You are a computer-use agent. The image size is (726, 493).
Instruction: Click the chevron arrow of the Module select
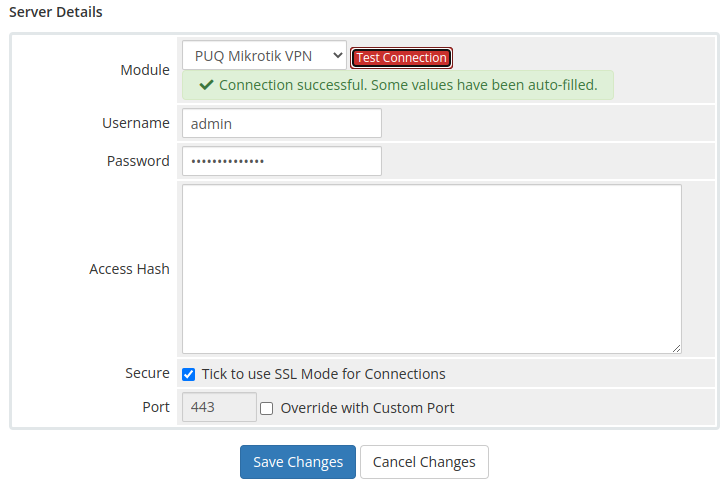338,56
